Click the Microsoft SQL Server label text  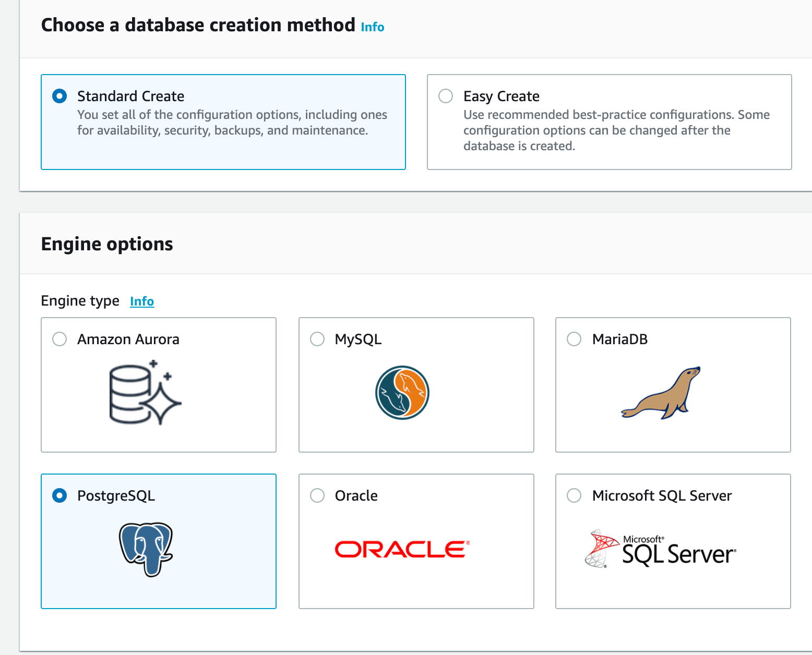coord(662,495)
